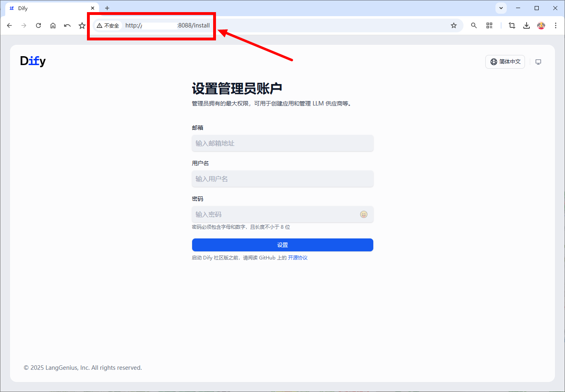Select the Dify browser tab
This screenshot has height=392, width=565.
coord(52,8)
